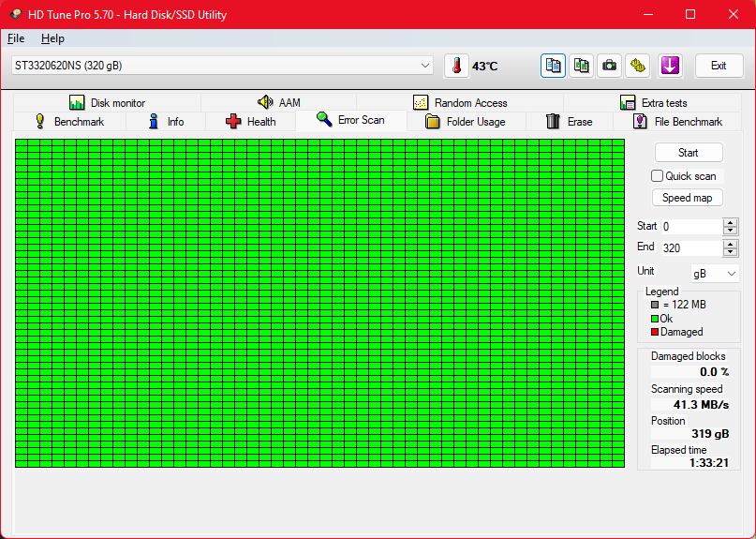
Task: Click the copy screenshot to clipboard icon
Action: [582, 66]
